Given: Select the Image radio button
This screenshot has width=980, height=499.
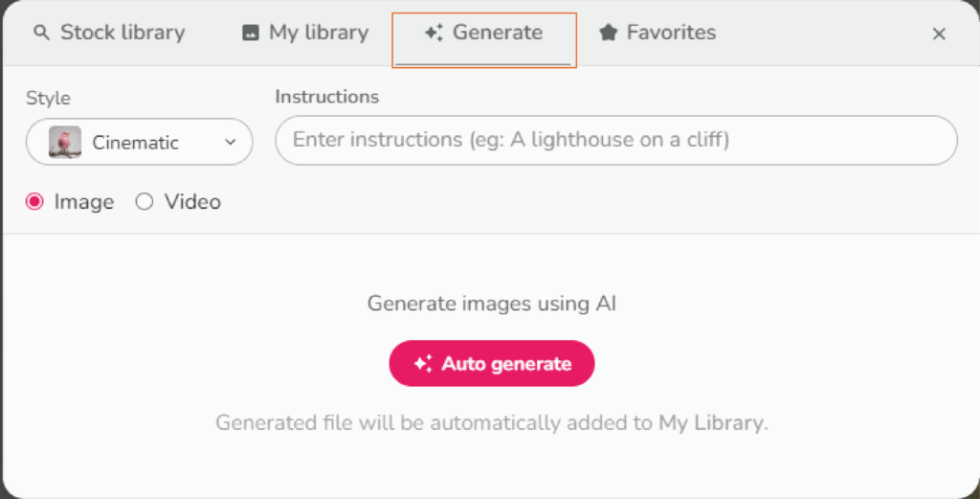Looking at the screenshot, I should click(34, 202).
